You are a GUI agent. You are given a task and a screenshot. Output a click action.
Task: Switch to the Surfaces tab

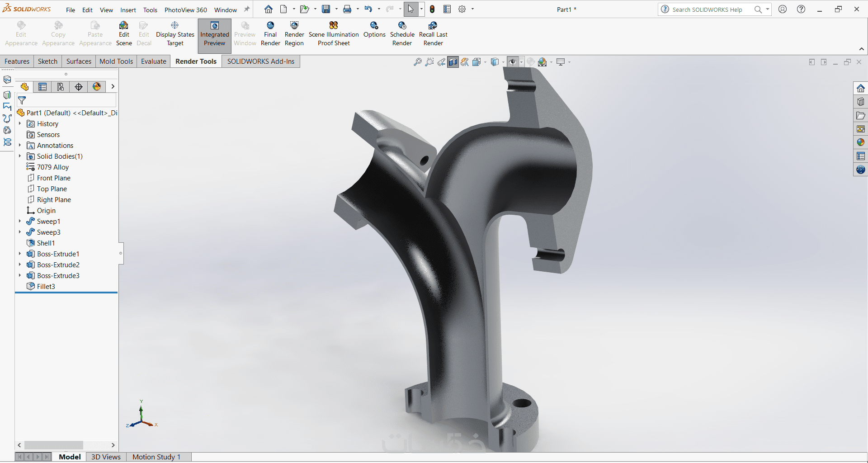pyautogui.click(x=79, y=61)
